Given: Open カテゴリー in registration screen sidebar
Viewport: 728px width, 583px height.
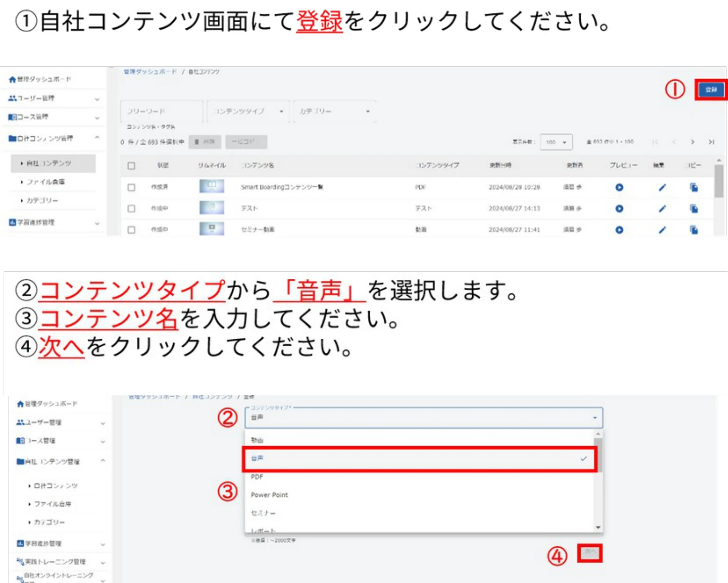Looking at the screenshot, I should (49, 522).
